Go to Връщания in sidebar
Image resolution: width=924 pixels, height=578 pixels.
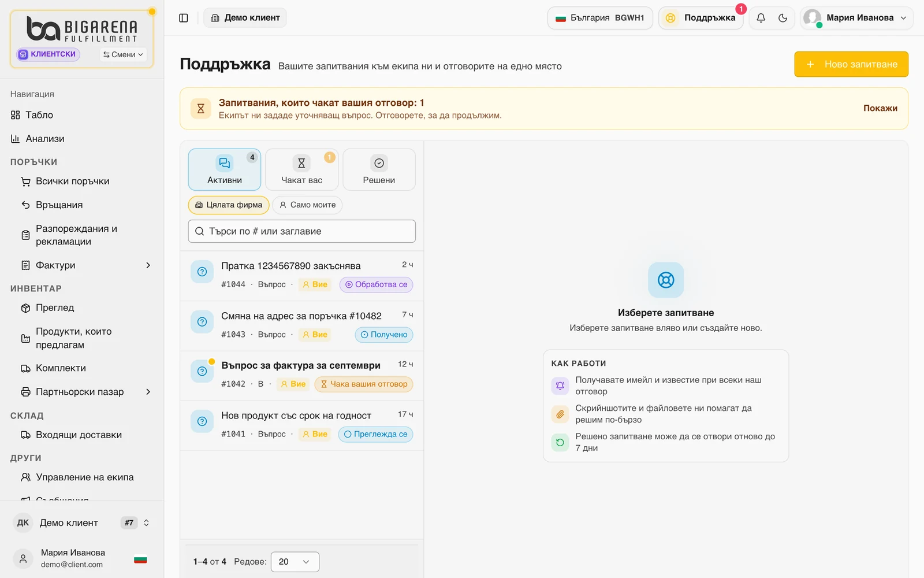pos(87,205)
